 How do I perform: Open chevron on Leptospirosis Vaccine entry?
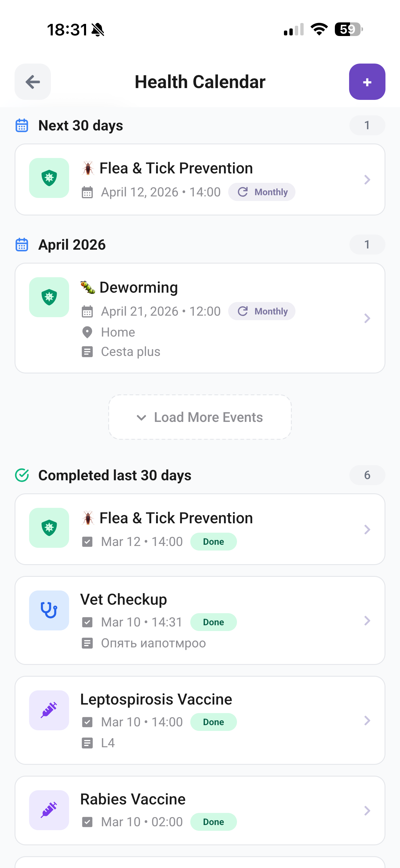(367, 721)
